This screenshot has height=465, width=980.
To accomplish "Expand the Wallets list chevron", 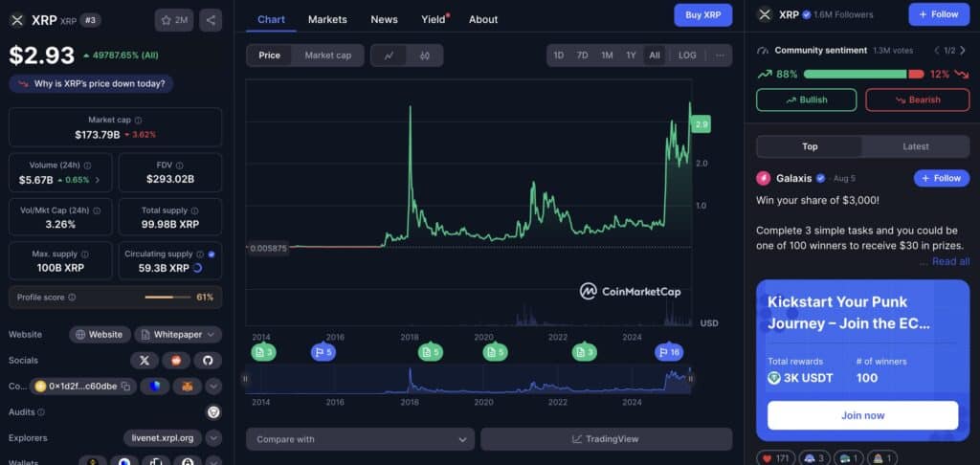I will [x=213, y=462].
